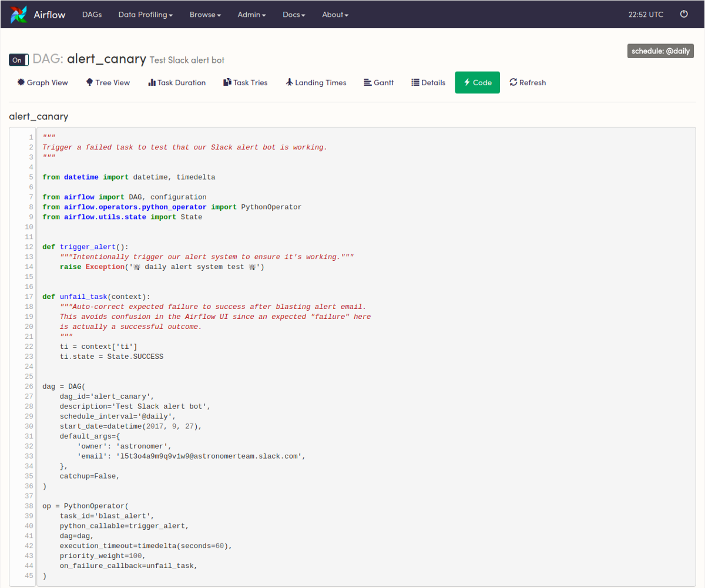Click line number 12 in gutter
This screenshot has height=588, width=705.
(29, 247)
